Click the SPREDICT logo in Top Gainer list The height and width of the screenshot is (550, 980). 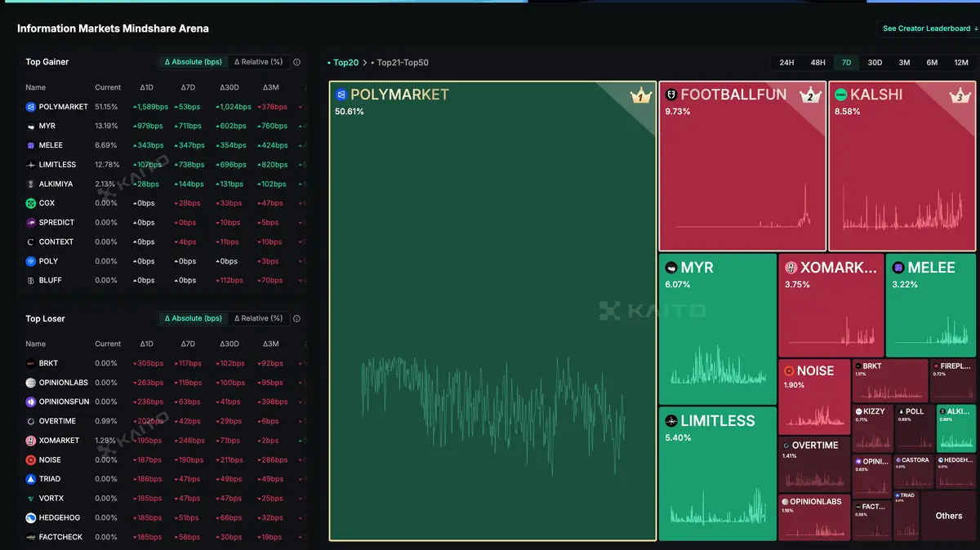coord(30,223)
